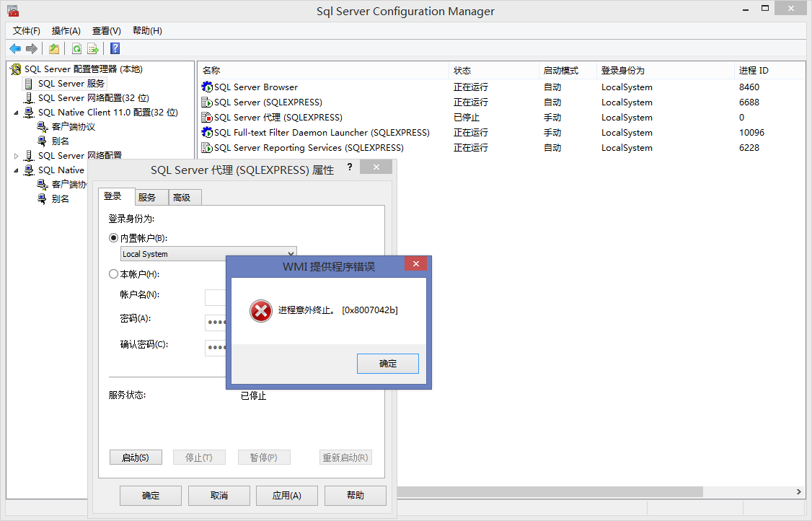Click the Back arrow toolbar icon
This screenshot has width=812, height=521.
click(15, 49)
